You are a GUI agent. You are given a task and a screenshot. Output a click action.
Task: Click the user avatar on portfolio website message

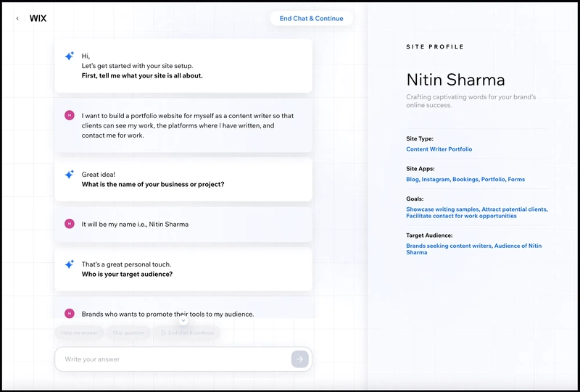pos(70,115)
